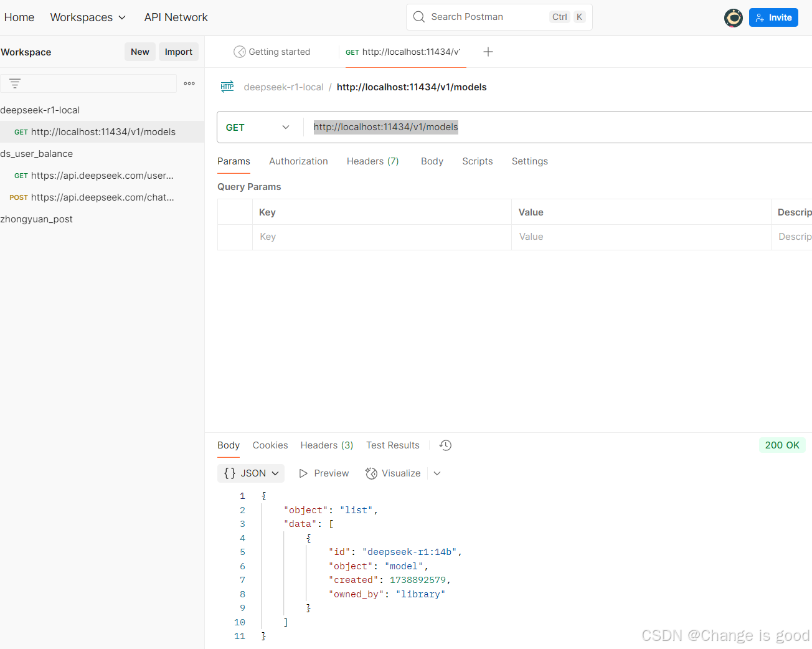Click the Search Postman field
Image resolution: width=812 pixels, height=649 pixels.
tap(499, 17)
